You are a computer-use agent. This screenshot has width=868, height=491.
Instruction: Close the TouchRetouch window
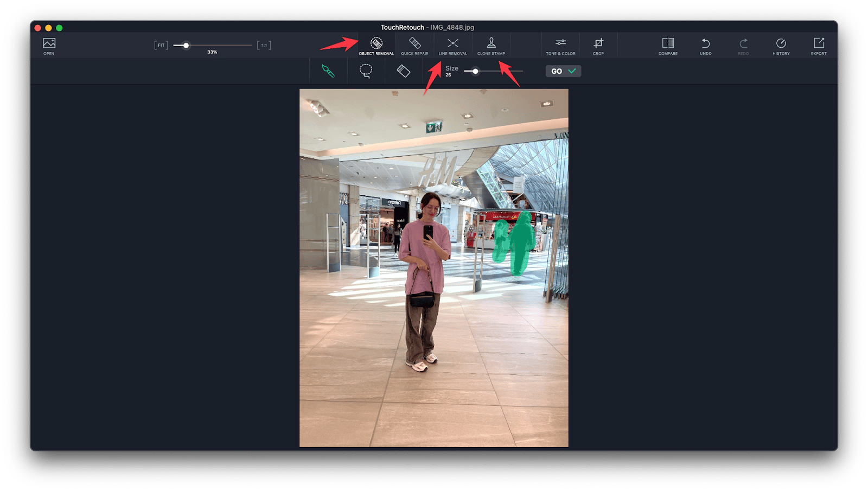[38, 28]
